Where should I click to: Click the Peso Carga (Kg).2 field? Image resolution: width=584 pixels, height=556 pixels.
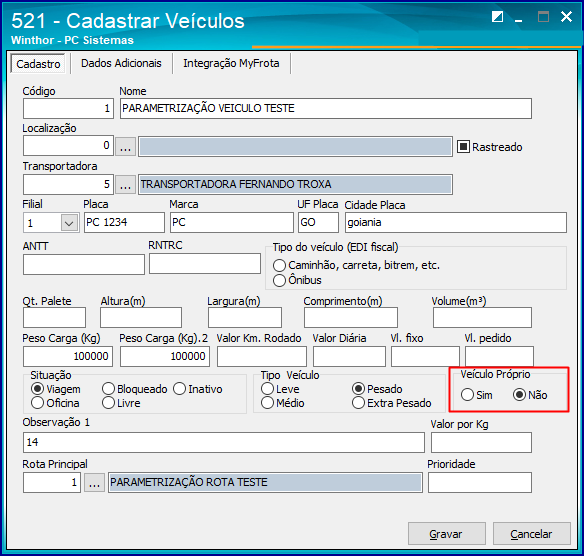pos(165,356)
